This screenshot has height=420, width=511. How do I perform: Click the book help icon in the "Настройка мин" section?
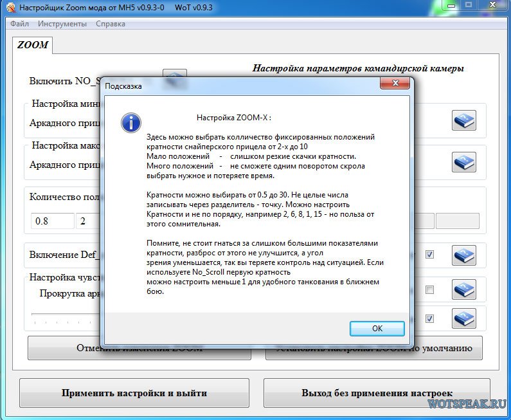click(x=463, y=120)
